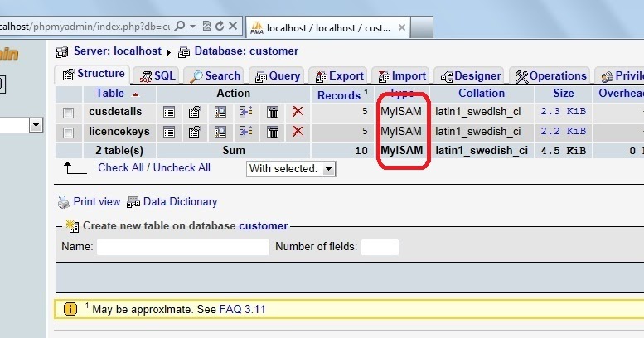This screenshot has height=338, width=644.
Task: Tick the checkbox for cusdetails
Action: coord(68,113)
